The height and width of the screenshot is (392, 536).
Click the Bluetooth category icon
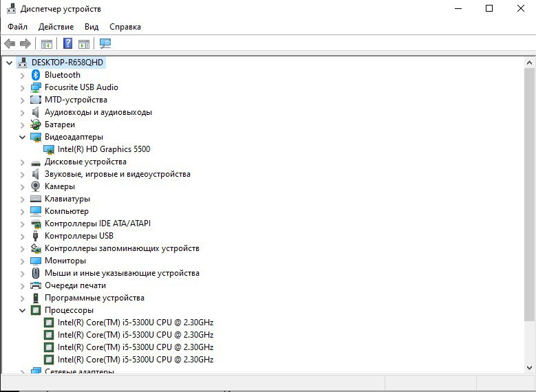tap(36, 75)
